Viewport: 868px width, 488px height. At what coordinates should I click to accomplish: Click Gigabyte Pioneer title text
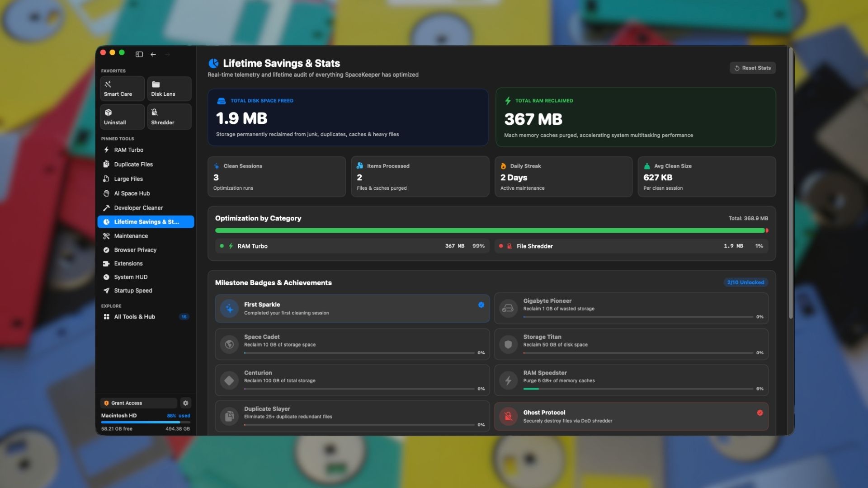547,301
